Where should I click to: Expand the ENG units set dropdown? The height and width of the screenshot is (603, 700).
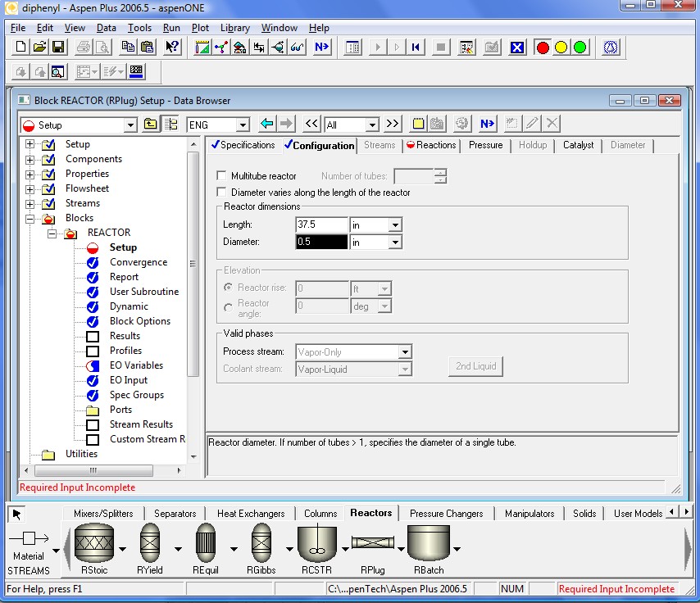(x=242, y=125)
